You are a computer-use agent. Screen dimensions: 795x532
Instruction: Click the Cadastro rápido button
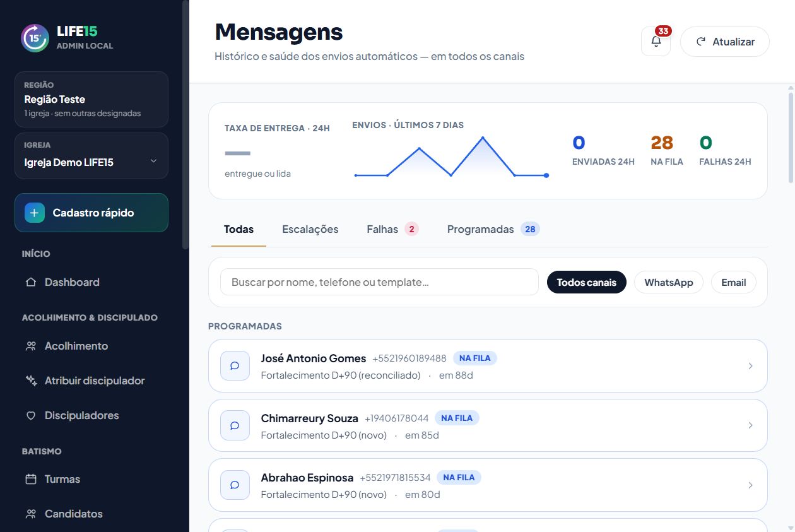point(91,213)
